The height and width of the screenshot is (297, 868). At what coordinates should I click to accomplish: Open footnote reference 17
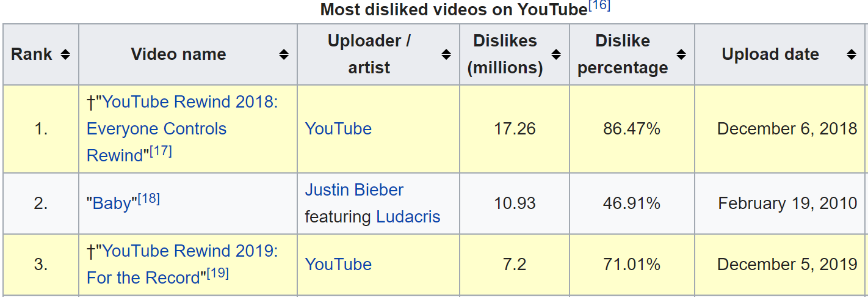tap(161, 150)
